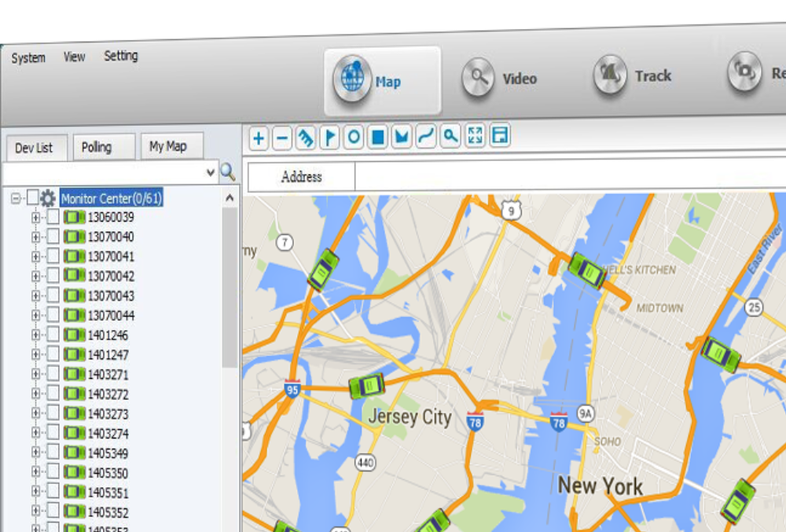The width and height of the screenshot is (786, 532).
Task: Select the polygon area drawing tool
Action: (402, 136)
